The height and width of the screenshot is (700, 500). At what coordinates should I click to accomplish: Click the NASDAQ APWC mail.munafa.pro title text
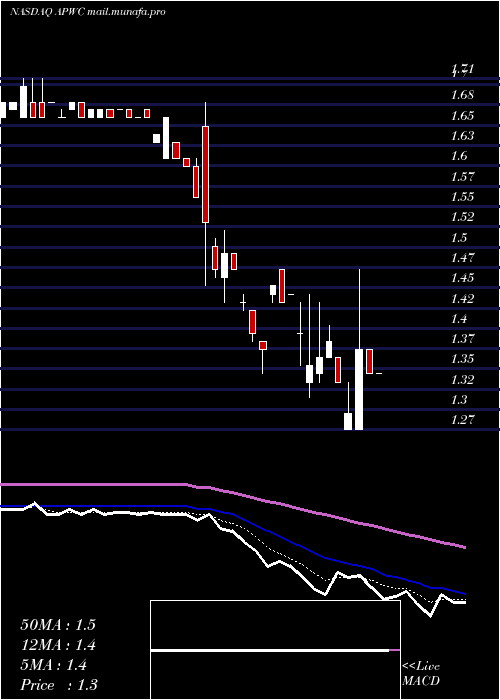pos(88,12)
